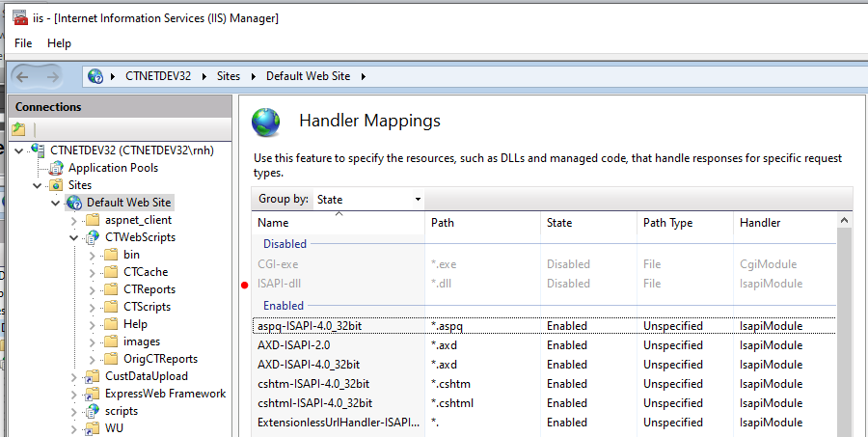Image resolution: width=868 pixels, height=437 pixels.
Task: Click the Application Pools icon
Action: [x=56, y=168]
